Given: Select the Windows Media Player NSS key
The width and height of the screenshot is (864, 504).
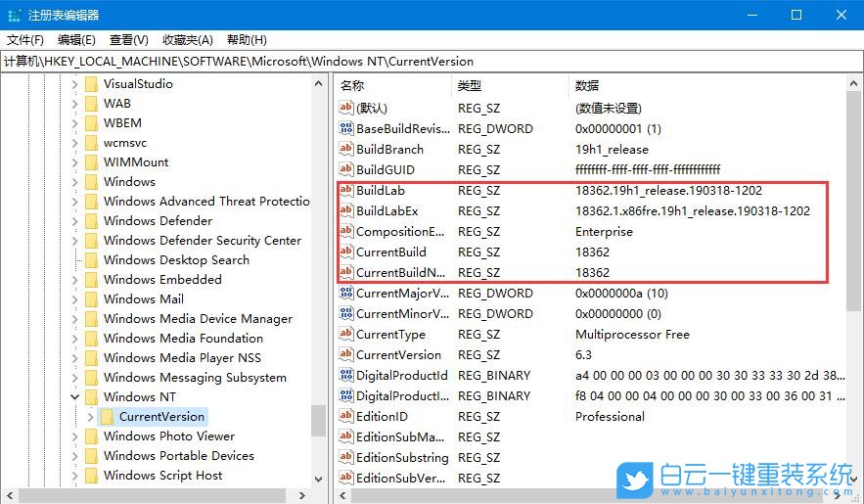Looking at the screenshot, I should click(182, 357).
